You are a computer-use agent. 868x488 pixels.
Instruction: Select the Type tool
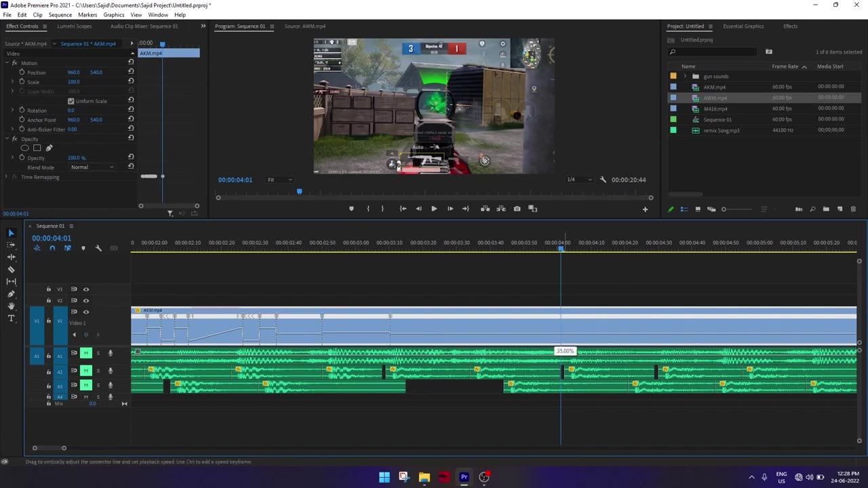[11, 318]
